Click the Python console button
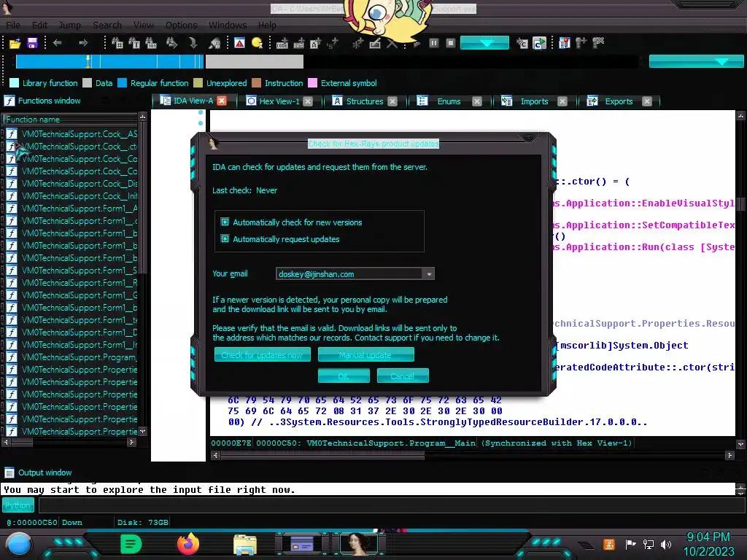747x560 pixels. pos(18,505)
